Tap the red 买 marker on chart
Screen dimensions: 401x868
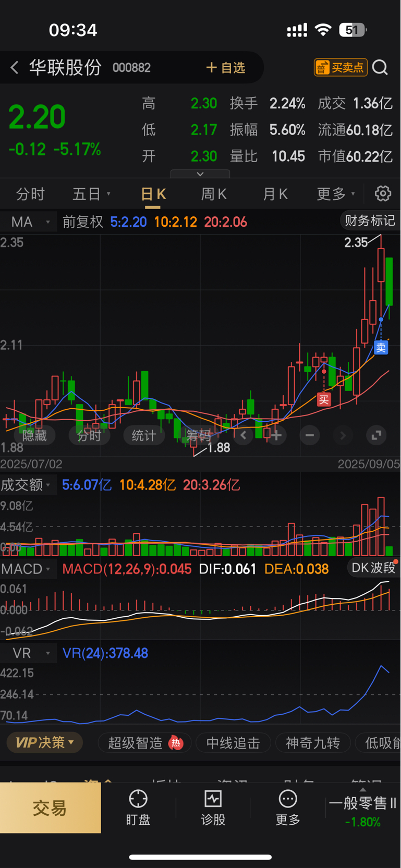[x=324, y=400]
